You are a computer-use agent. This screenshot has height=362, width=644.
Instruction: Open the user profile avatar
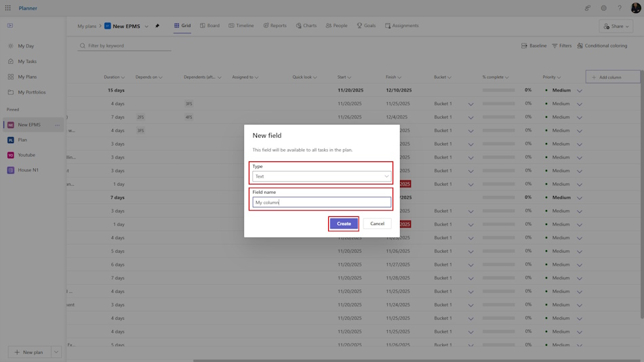click(635, 8)
